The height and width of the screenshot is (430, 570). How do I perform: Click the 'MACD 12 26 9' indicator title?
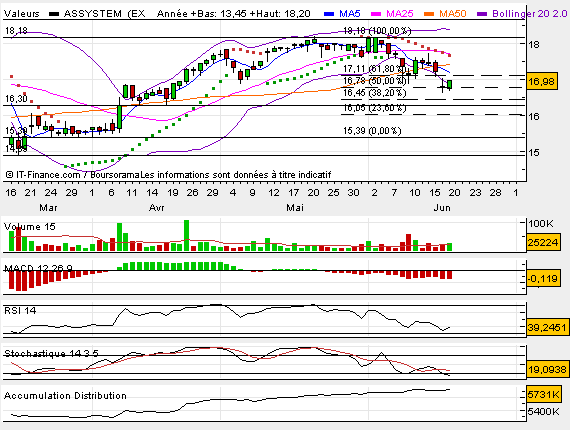38,269
